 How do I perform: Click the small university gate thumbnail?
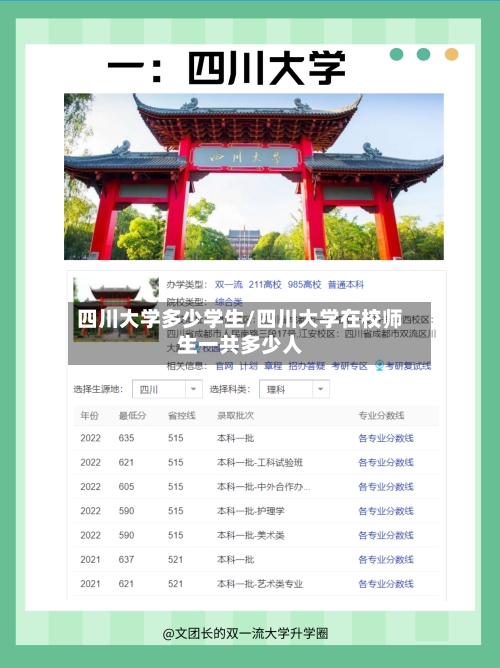pyautogui.click(x=116, y=309)
